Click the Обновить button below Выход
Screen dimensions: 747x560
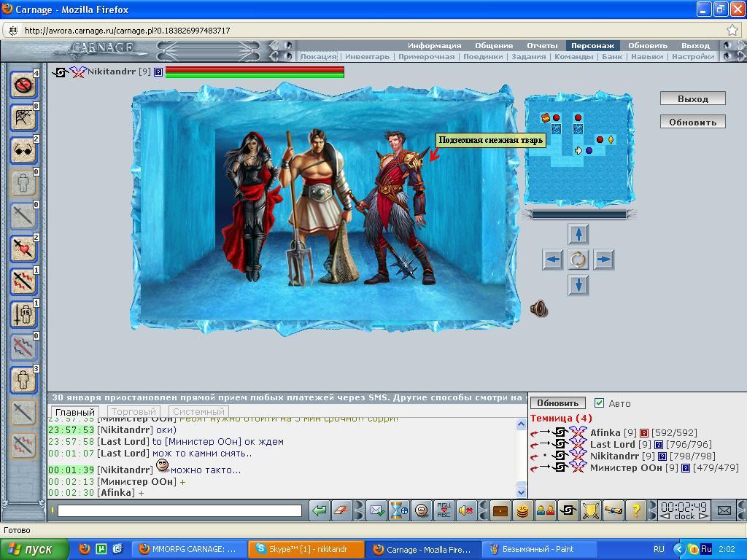pos(693,122)
